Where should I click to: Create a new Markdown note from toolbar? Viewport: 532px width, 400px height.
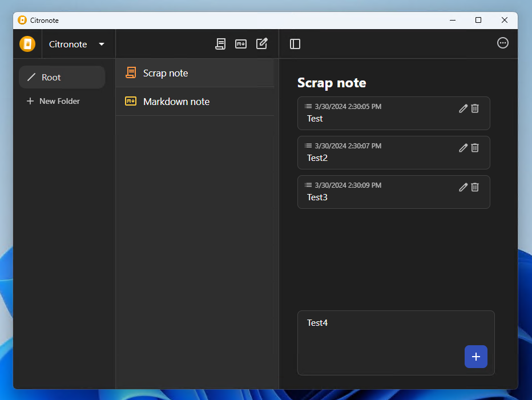241,44
